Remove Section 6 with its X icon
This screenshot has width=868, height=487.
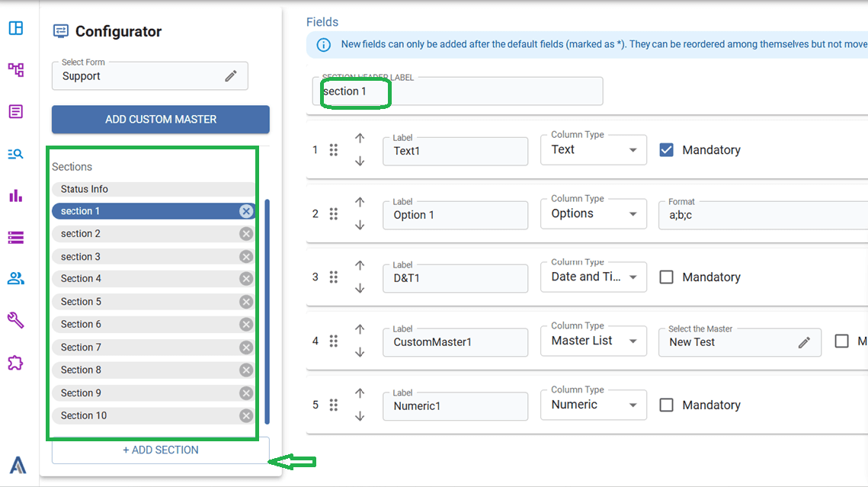[246, 325]
